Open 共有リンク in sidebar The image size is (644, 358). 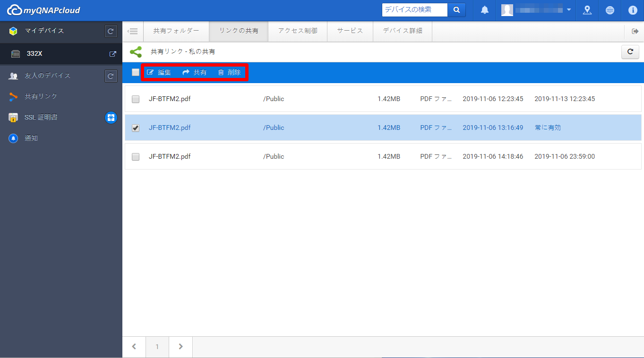click(41, 96)
